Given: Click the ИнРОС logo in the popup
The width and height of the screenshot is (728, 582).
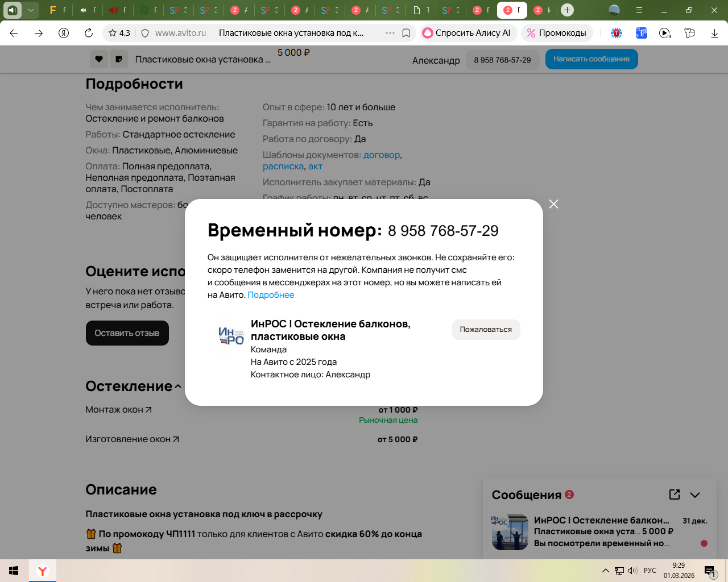Looking at the screenshot, I should point(231,336).
